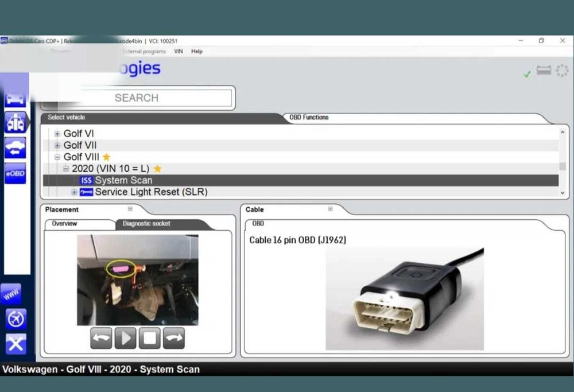Collapse the Golf VIII tree node

click(x=57, y=157)
